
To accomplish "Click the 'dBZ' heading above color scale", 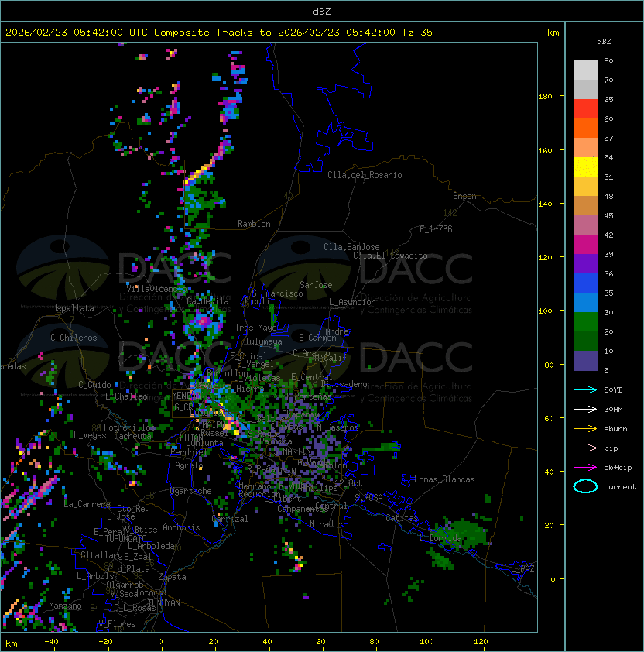I will click(x=604, y=42).
